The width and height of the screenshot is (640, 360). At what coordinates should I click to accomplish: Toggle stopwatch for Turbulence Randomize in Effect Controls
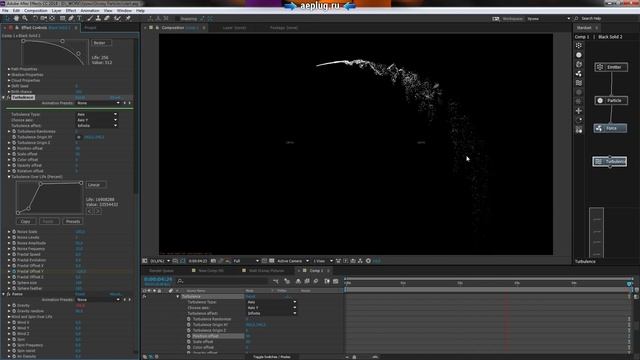(14, 131)
